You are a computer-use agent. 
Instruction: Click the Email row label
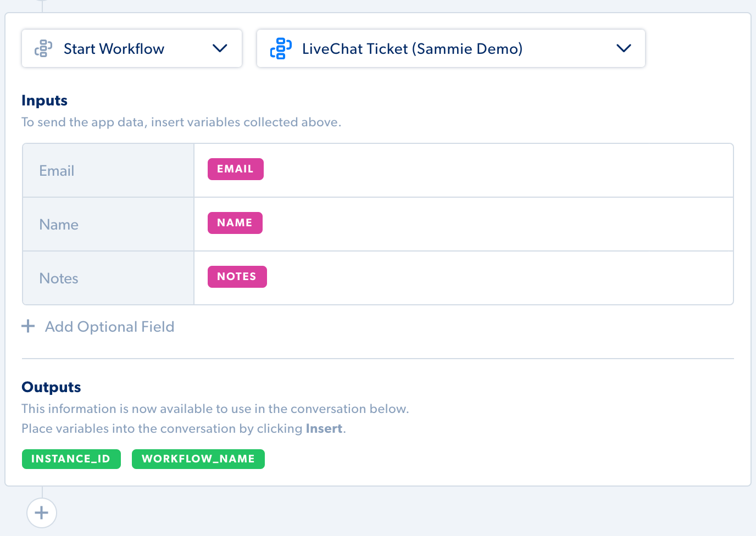(57, 171)
